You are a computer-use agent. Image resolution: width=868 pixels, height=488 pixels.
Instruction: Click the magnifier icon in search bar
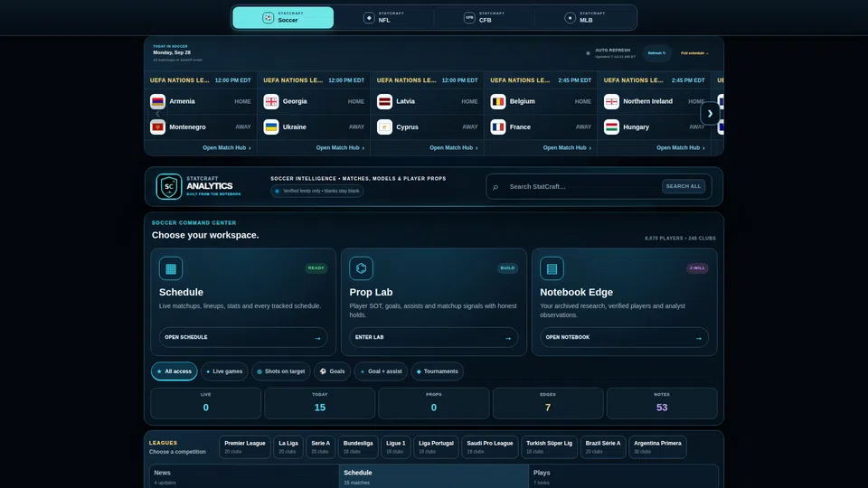[495, 187]
